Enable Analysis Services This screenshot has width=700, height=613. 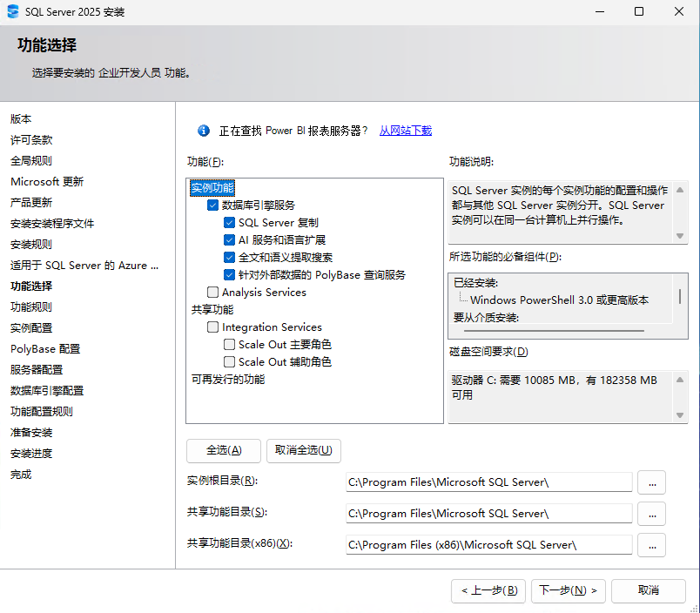(212, 293)
